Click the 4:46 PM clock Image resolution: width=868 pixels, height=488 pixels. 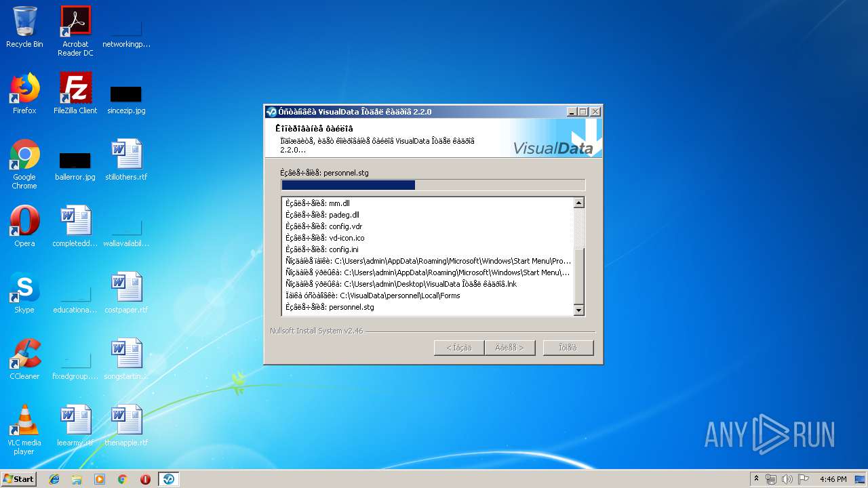click(833, 479)
